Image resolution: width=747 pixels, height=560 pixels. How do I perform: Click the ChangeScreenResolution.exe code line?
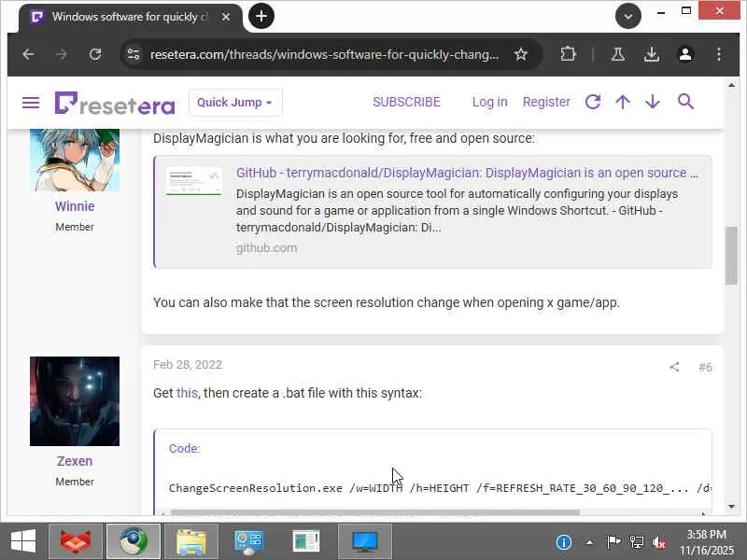click(x=439, y=488)
